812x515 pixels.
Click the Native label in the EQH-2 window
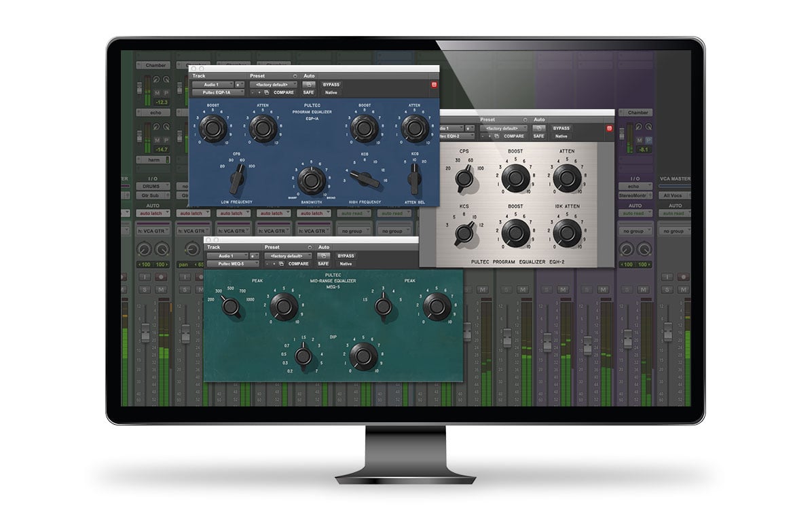click(561, 136)
